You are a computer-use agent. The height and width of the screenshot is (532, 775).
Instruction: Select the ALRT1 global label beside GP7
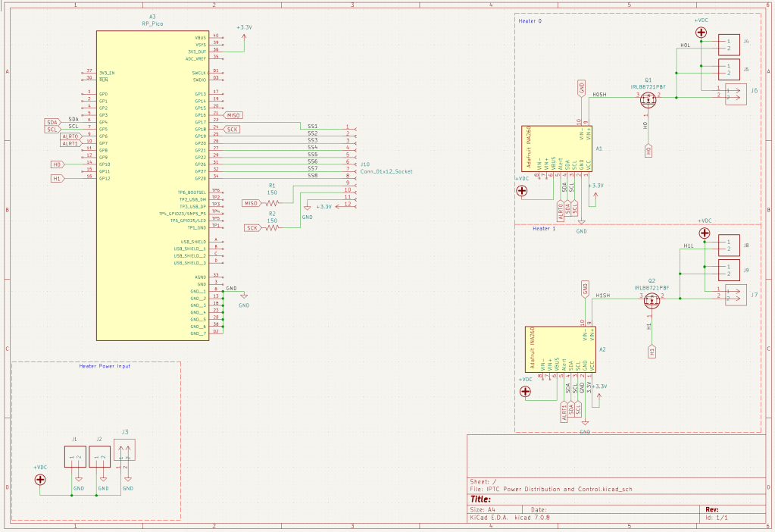tap(70, 143)
